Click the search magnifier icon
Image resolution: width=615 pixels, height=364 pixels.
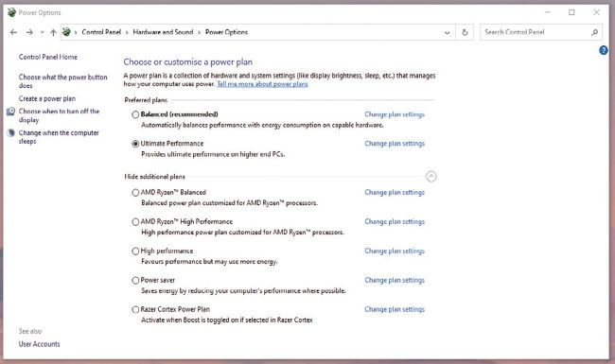click(594, 32)
